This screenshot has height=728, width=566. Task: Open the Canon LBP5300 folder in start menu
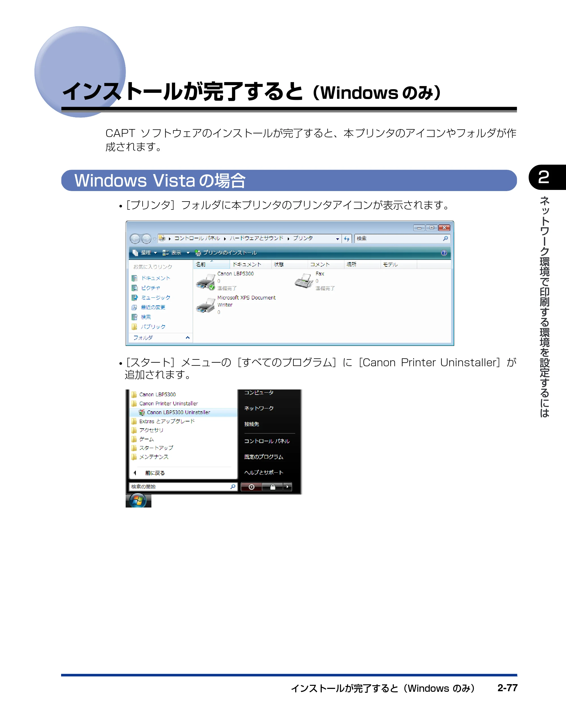[x=154, y=395]
